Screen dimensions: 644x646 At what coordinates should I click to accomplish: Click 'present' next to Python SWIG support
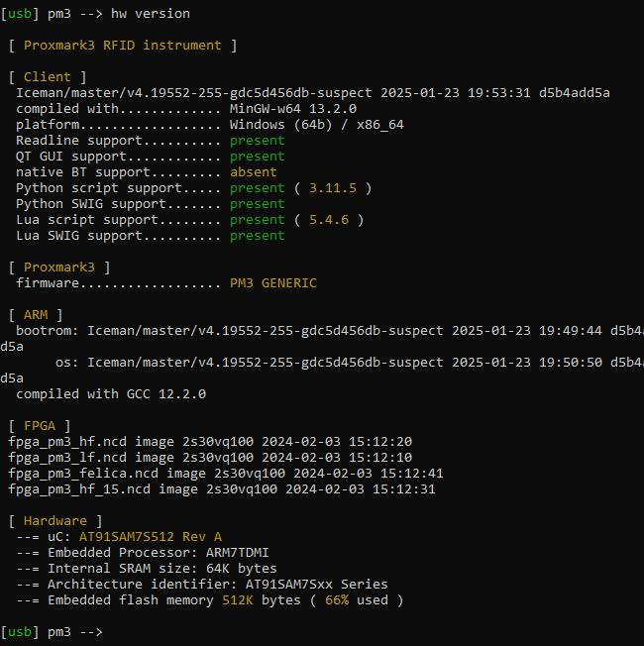[x=258, y=204]
